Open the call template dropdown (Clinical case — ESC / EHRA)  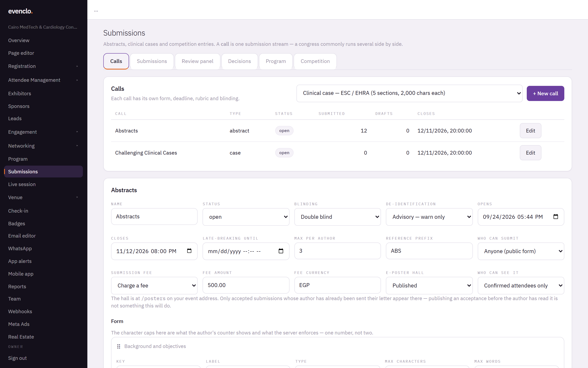pos(409,93)
